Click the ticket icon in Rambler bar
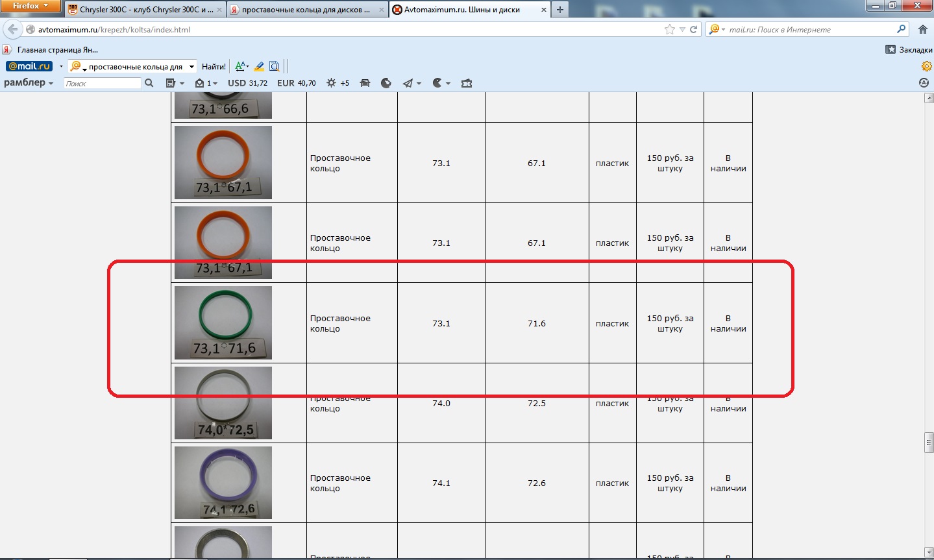 point(467,83)
